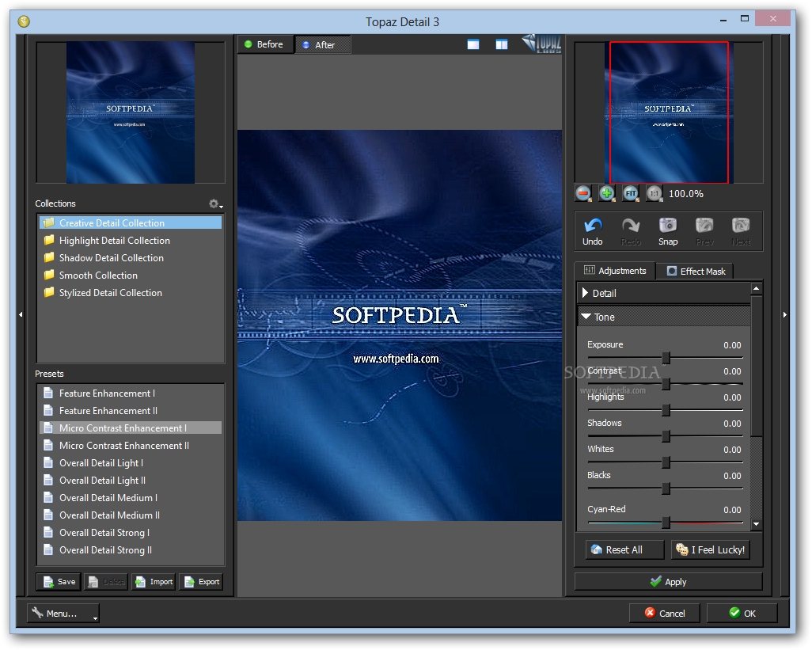
Task: Show the After view
Action: pos(322,45)
